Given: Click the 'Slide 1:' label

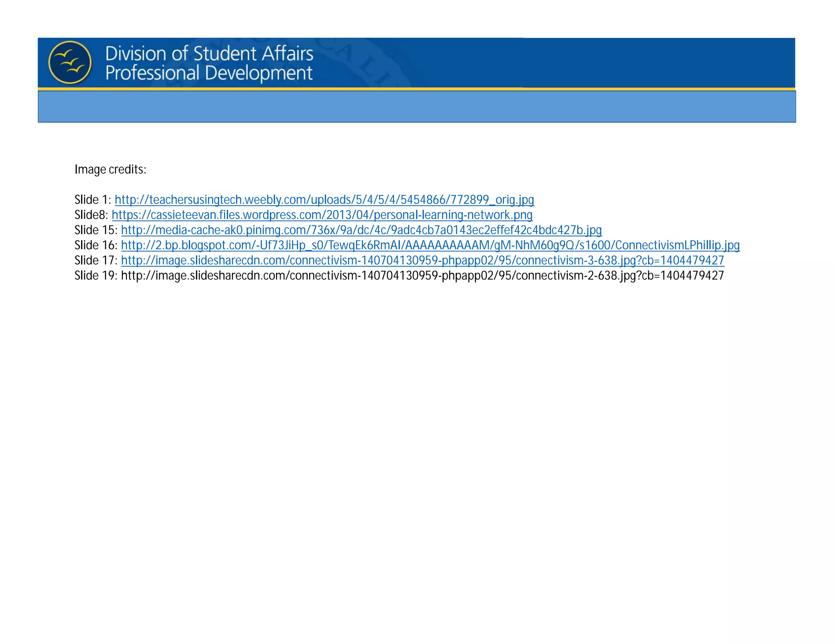Looking at the screenshot, I should (x=92, y=200).
